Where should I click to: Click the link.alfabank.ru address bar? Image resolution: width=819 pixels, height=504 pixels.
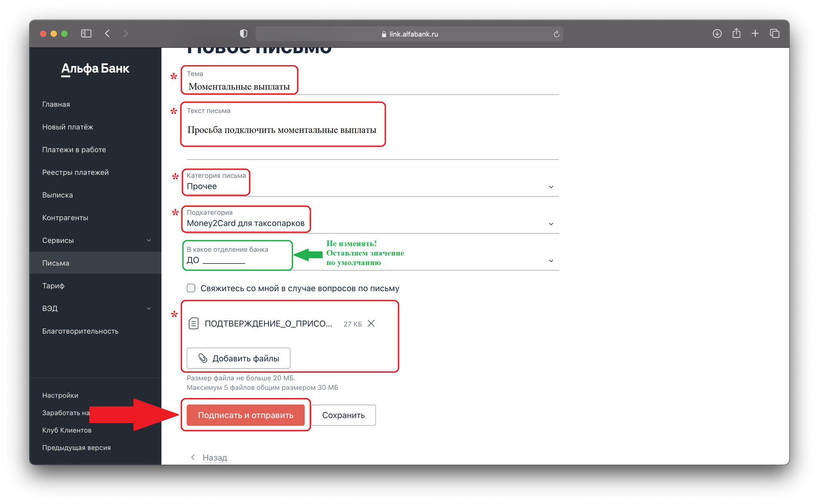[409, 34]
